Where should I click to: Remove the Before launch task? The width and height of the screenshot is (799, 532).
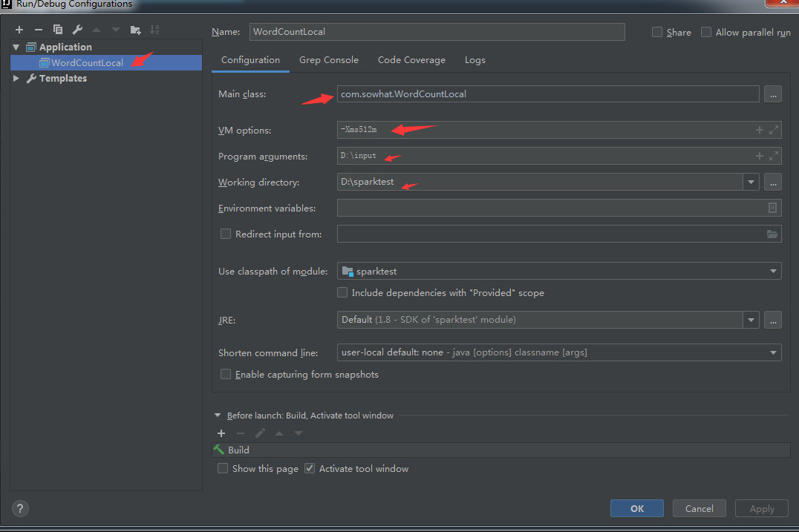[241, 433]
